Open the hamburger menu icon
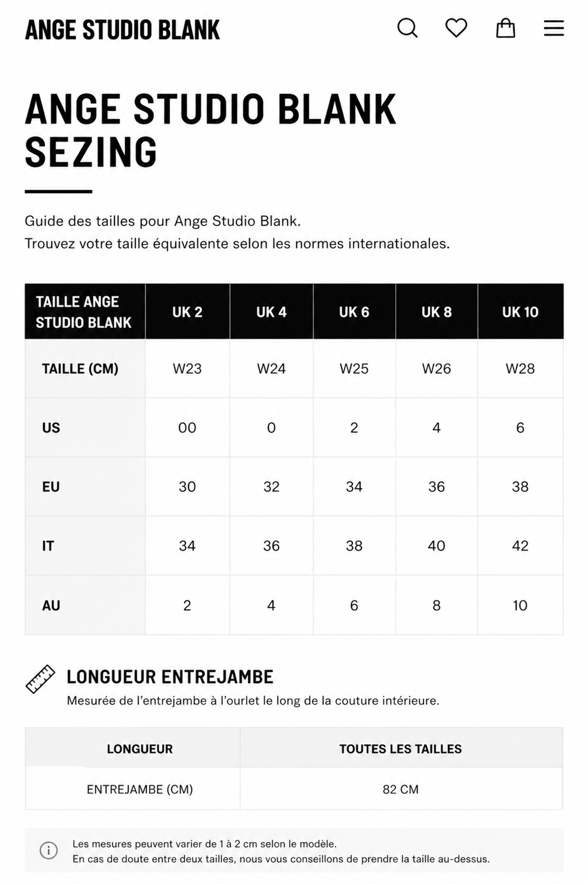 point(554,28)
